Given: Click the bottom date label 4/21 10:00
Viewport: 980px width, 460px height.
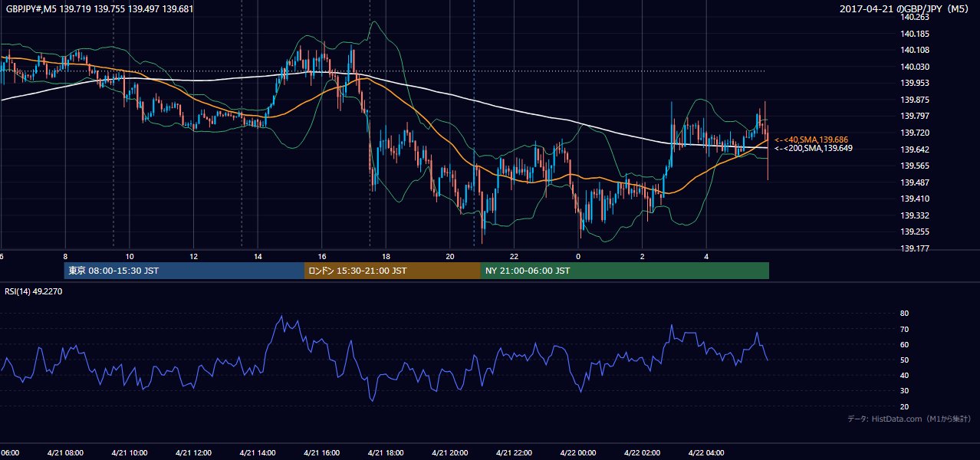Looking at the screenshot, I should click(129, 453).
